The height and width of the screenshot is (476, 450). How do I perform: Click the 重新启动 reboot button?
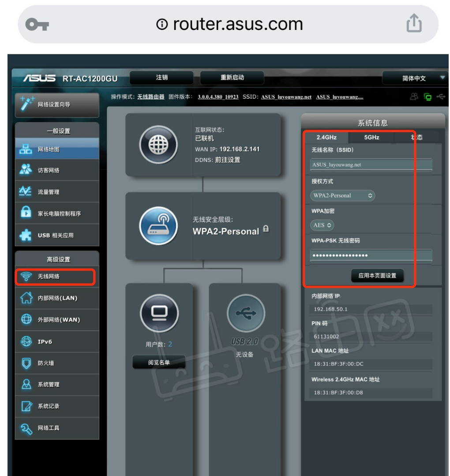pos(232,78)
